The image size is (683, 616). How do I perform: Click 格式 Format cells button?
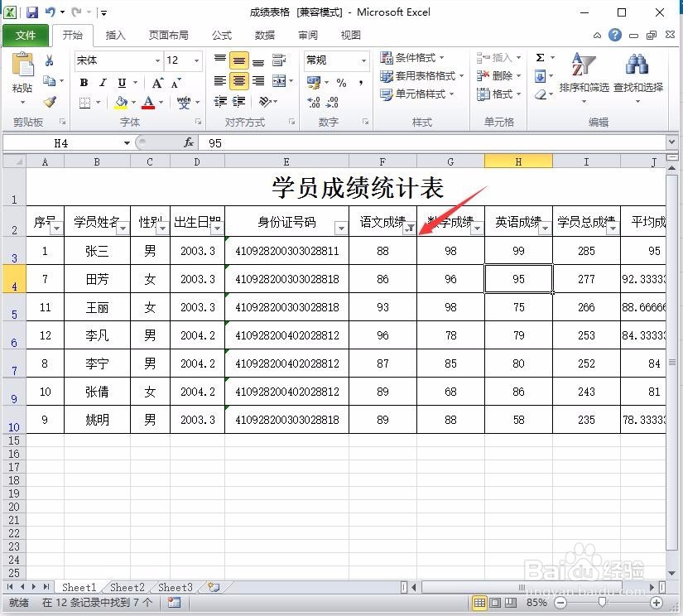(498, 94)
